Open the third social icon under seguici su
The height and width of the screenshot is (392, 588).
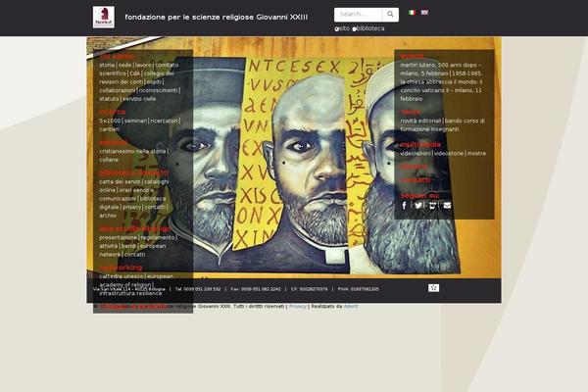[433, 205]
